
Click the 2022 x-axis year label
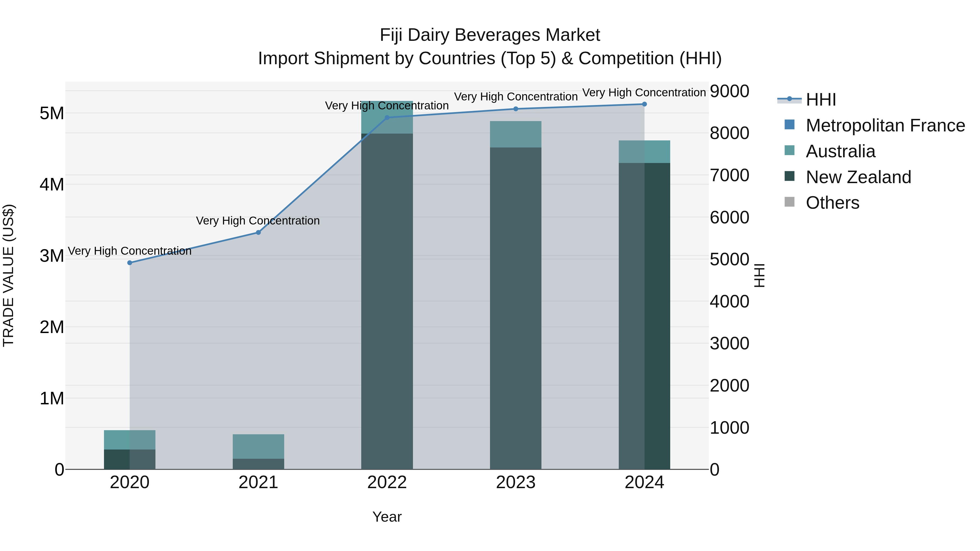click(387, 482)
